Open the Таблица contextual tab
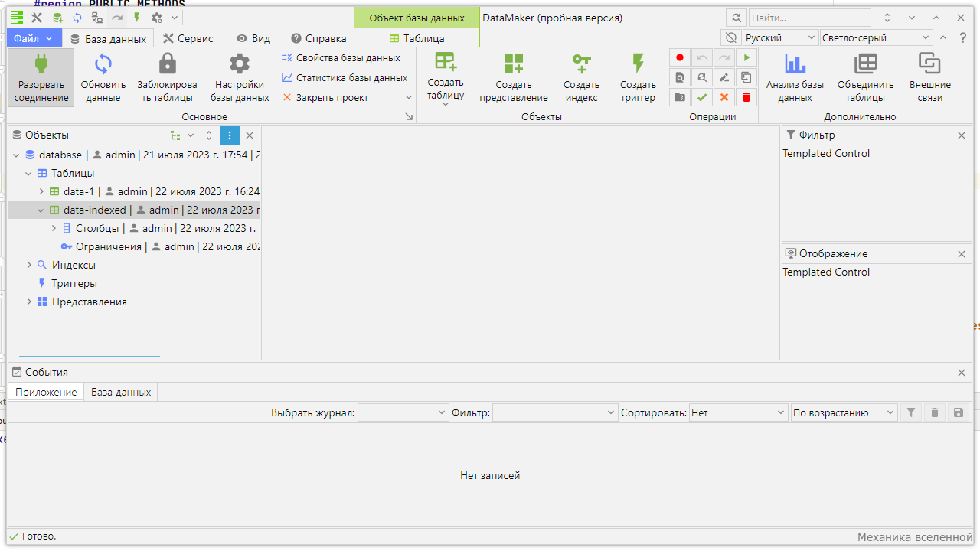Viewport: 980px width, 551px height. 416,38
